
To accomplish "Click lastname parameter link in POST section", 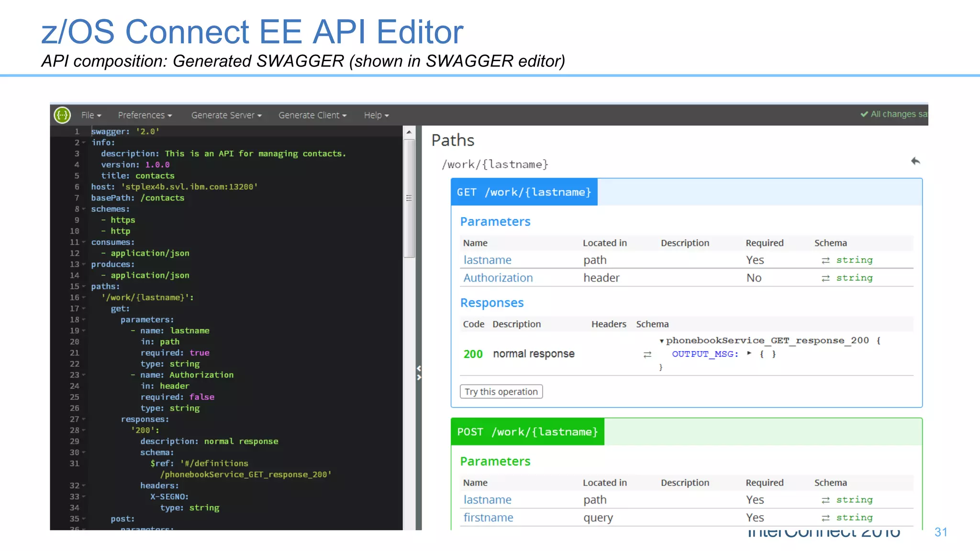I will pyautogui.click(x=487, y=500).
